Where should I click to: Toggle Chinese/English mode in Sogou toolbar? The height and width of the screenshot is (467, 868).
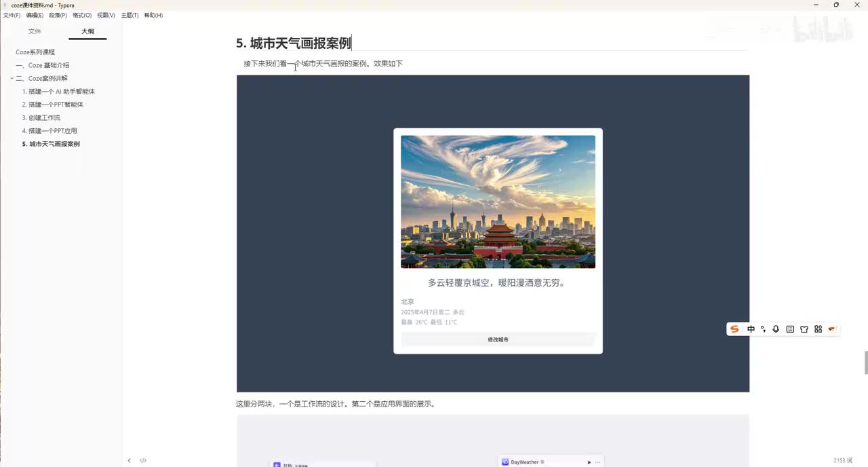click(x=751, y=329)
